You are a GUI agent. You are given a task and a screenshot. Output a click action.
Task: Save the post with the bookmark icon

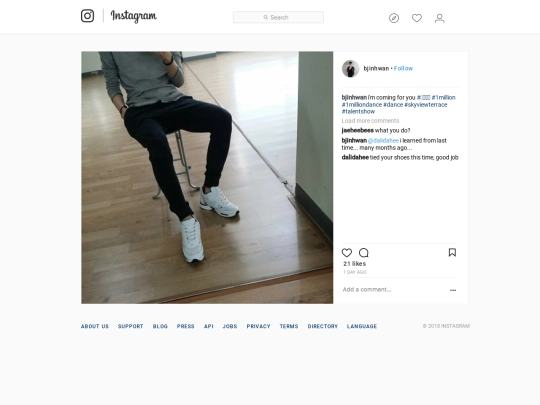coord(452,252)
